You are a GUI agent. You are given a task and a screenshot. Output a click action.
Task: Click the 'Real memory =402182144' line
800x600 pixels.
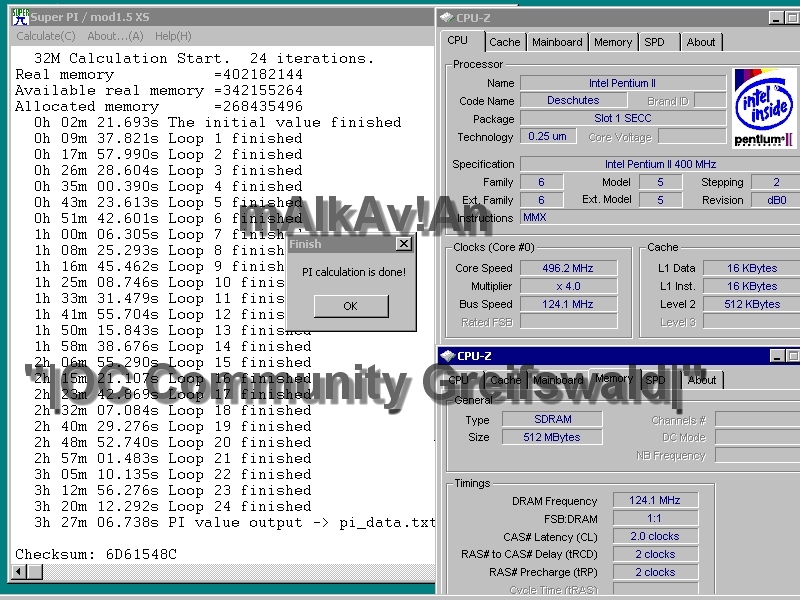tap(159, 74)
